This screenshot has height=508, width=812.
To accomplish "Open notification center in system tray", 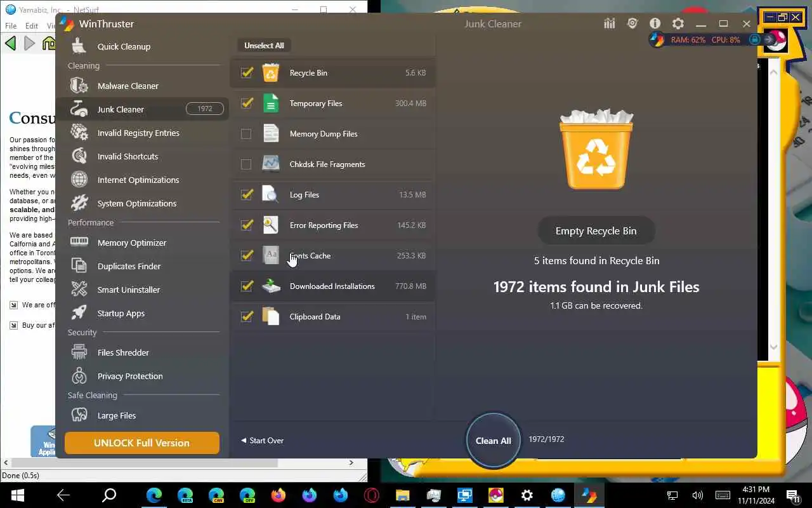I will [793, 495].
